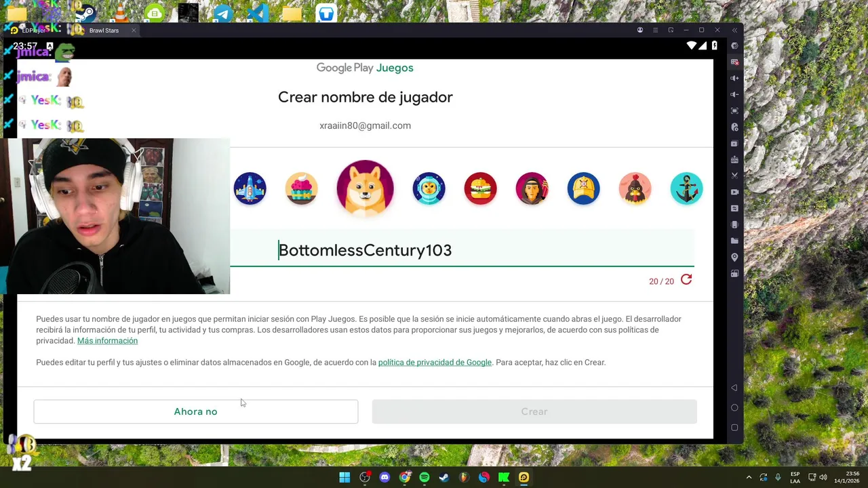Choose the cupcake avatar
The image size is (868, 488).
tap(301, 188)
